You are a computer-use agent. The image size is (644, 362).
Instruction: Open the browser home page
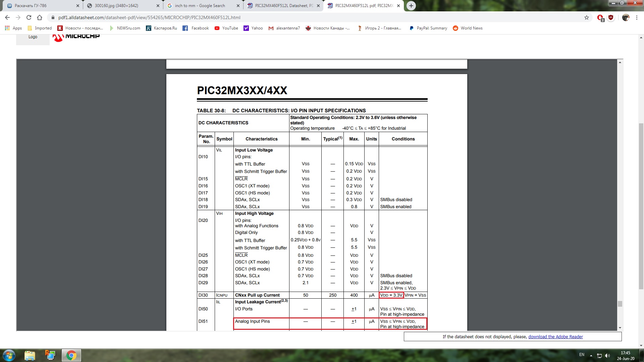pyautogui.click(x=40, y=17)
